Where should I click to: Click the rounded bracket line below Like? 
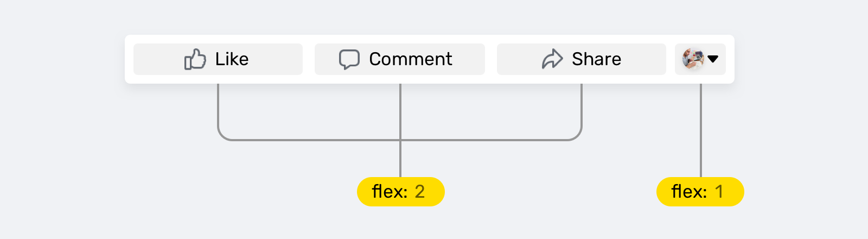pyautogui.click(x=218, y=109)
